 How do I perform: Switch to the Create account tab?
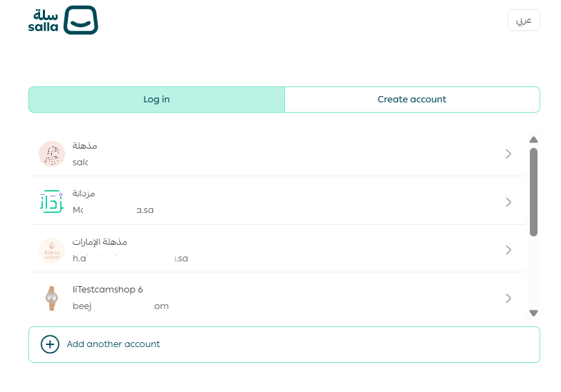pyautogui.click(x=412, y=100)
